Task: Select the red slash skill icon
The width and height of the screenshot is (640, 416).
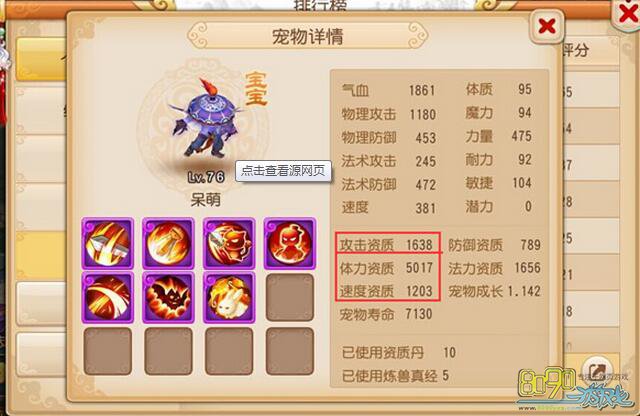Action: click(x=108, y=297)
